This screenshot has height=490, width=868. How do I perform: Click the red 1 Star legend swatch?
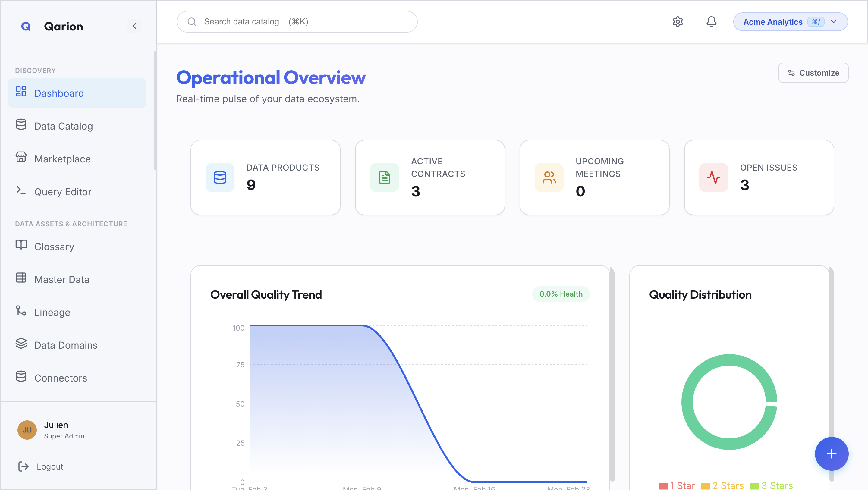click(x=664, y=485)
